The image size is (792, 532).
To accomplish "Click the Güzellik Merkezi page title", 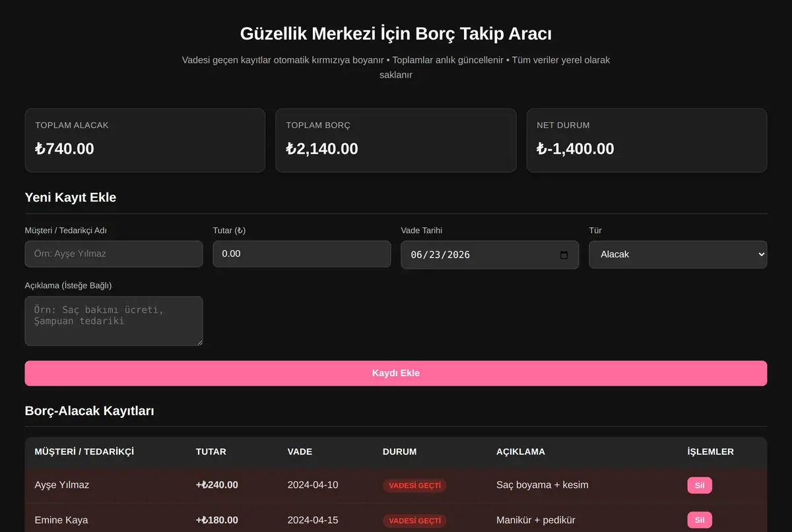I will tap(396, 34).
